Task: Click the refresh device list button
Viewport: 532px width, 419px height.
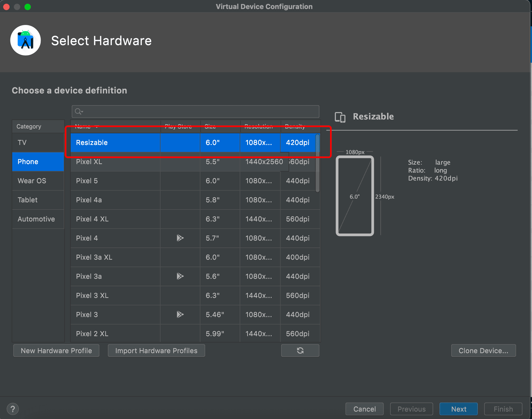Action: pyautogui.click(x=300, y=350)
